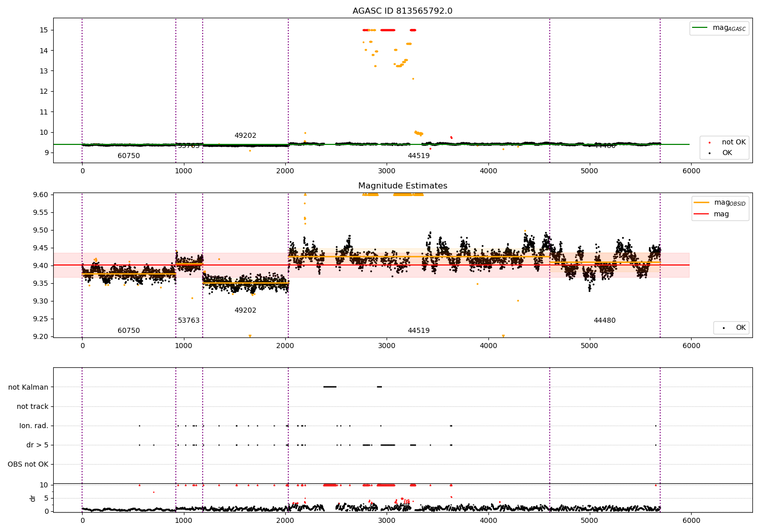Select the mag AGASC legend entry label

tap(729, 28)
